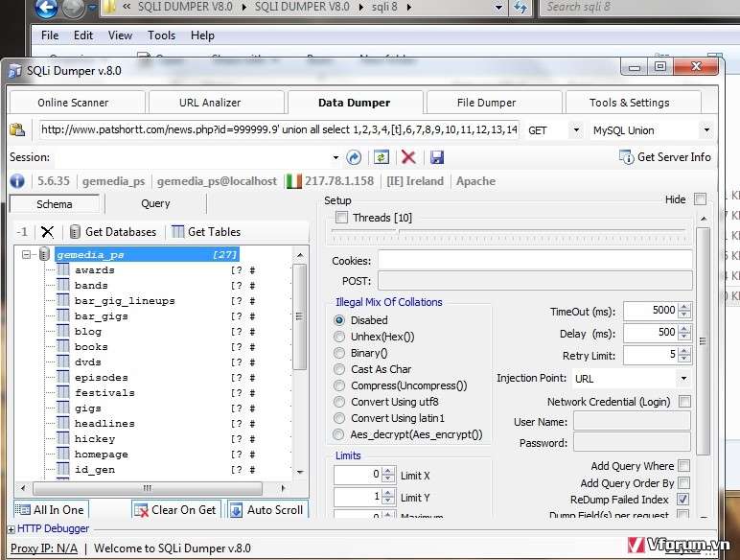Enable Add Query Where checkbox
This screenshot has height=560, width=740.
(x=683, y=466)
